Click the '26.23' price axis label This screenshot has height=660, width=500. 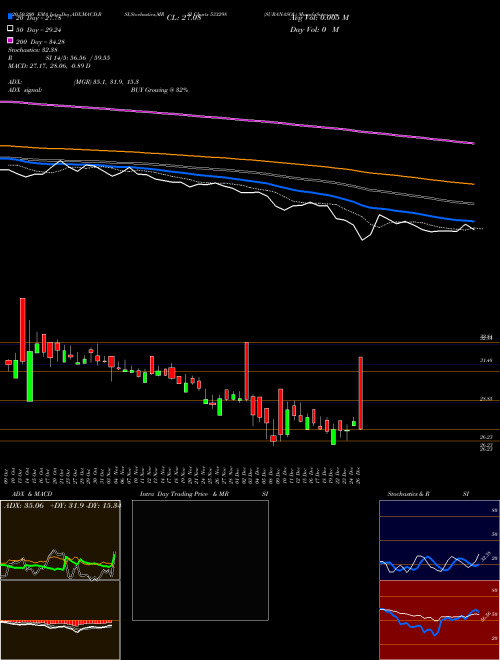486,438
